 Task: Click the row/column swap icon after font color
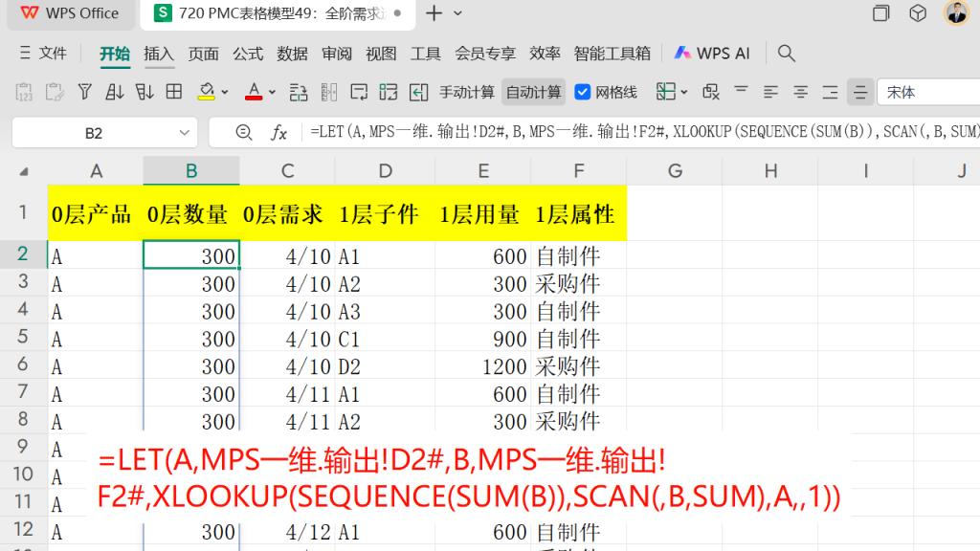299,93
